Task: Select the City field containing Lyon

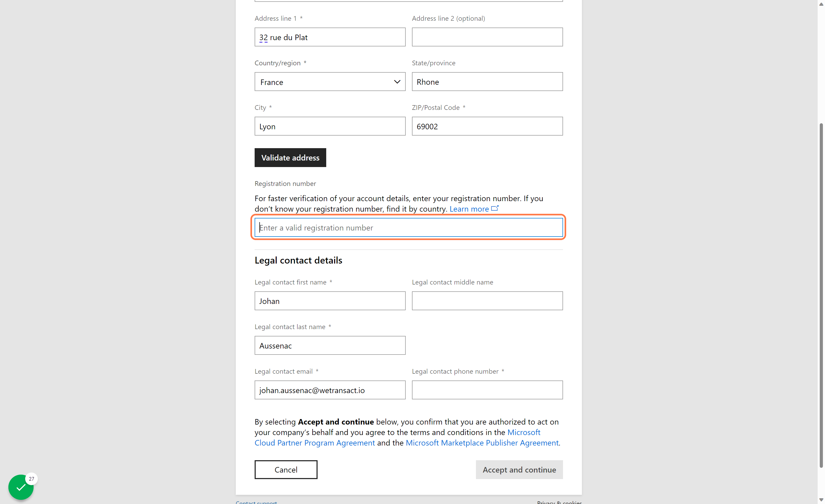Action: (x=330, y=126)
